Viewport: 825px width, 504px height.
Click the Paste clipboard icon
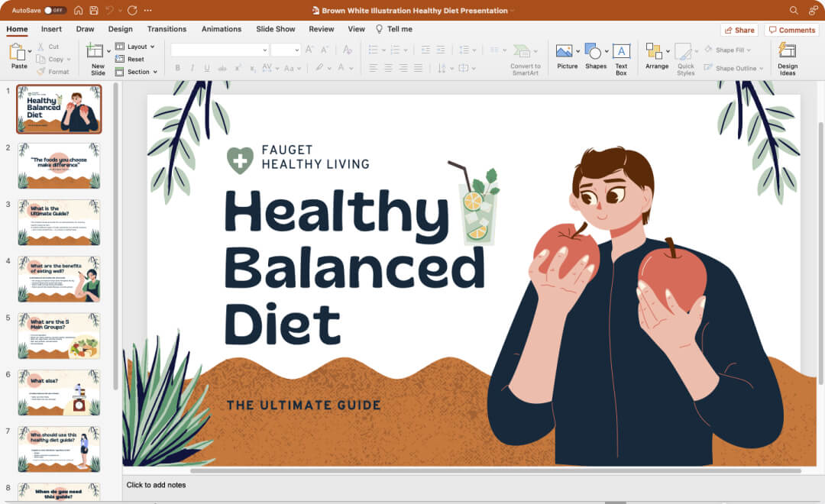coord(18,53)
